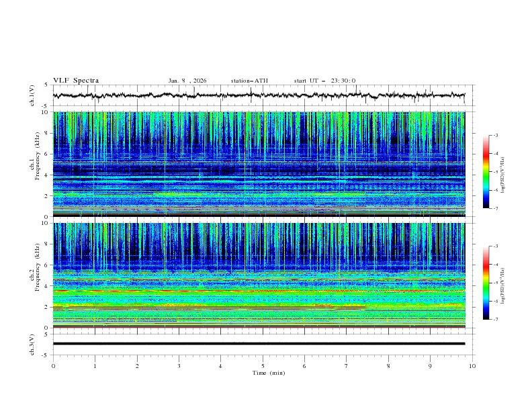Click the time axis tick label "10"
Screen dimensions: 532x411
pyautogui.click(x=472, y=366)
